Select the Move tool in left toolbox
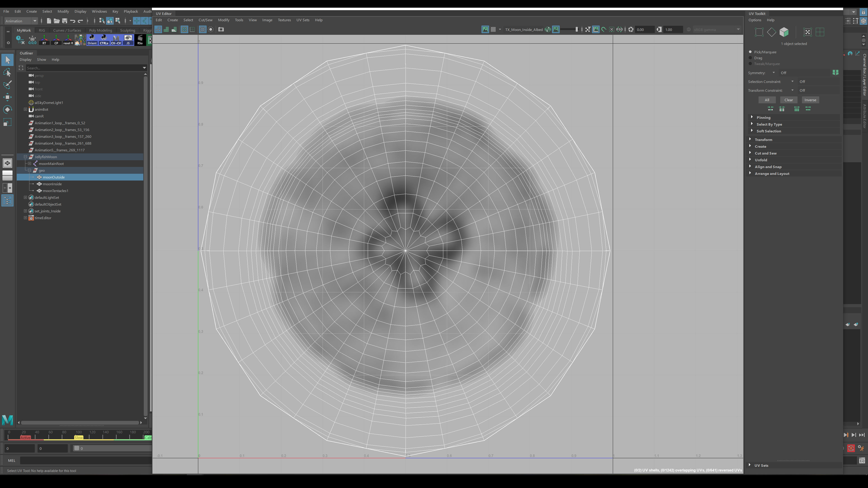Viewport: 868px width, 488px height. [x=7, y=97]
